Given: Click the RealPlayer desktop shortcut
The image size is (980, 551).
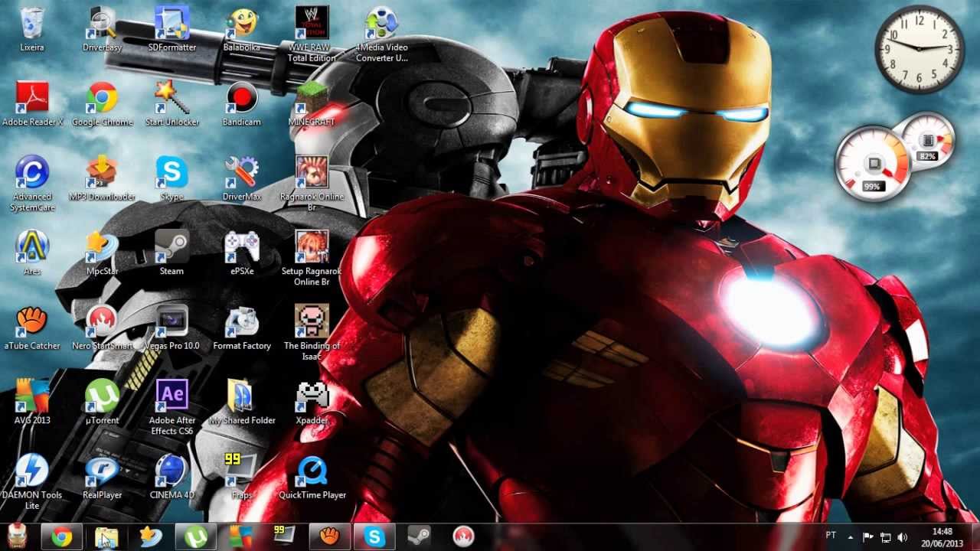Looking at the screenshot, I should [102, 478].
